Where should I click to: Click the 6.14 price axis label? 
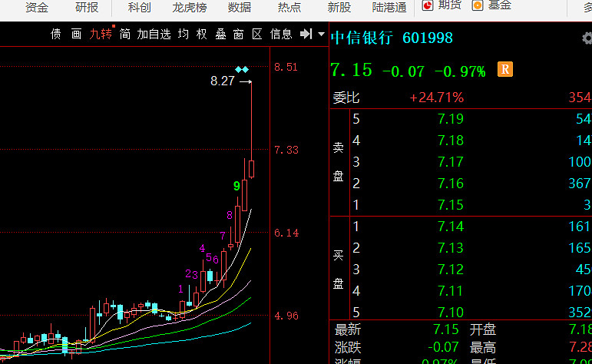point(286,233)
